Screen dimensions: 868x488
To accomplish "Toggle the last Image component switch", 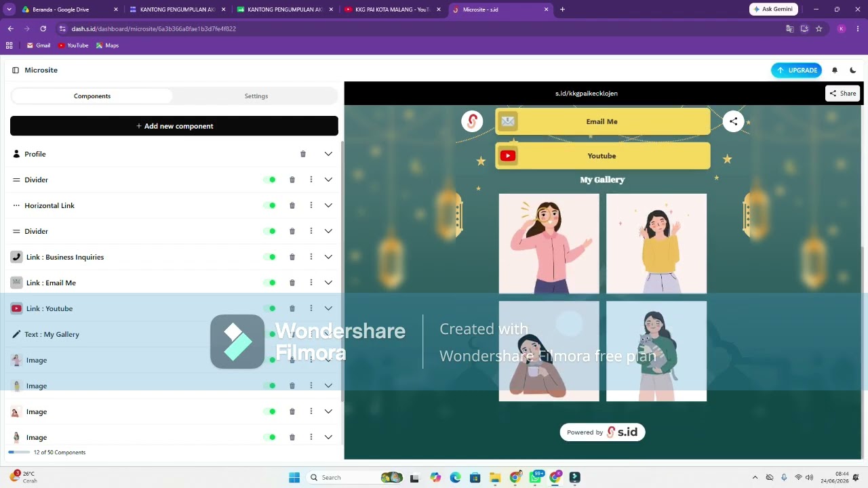I will [x=270, y=437].
